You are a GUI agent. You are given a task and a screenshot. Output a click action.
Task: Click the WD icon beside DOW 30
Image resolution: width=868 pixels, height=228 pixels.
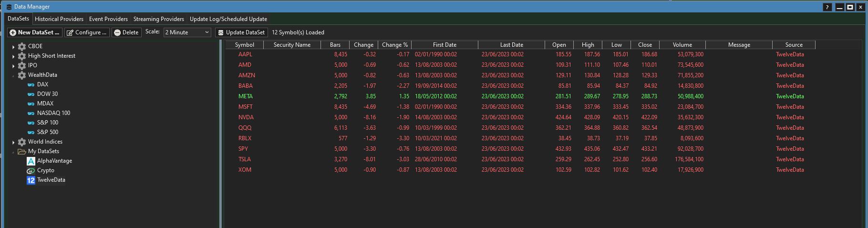[x=31, y=94]
